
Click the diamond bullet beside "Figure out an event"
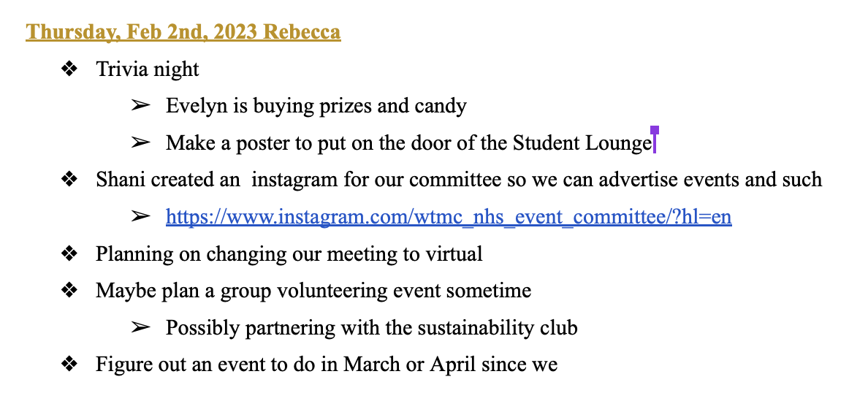(70, 364)
